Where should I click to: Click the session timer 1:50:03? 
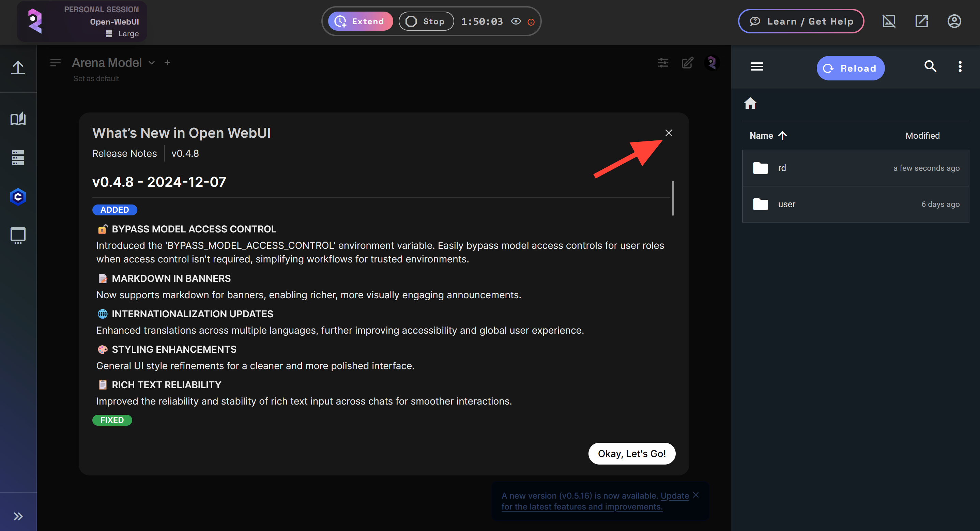(481, 22)
